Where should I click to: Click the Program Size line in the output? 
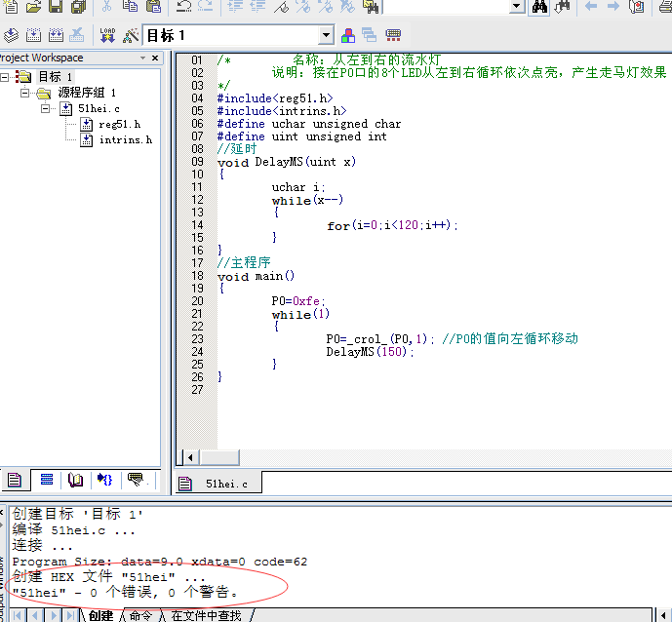tap(160, 562)
